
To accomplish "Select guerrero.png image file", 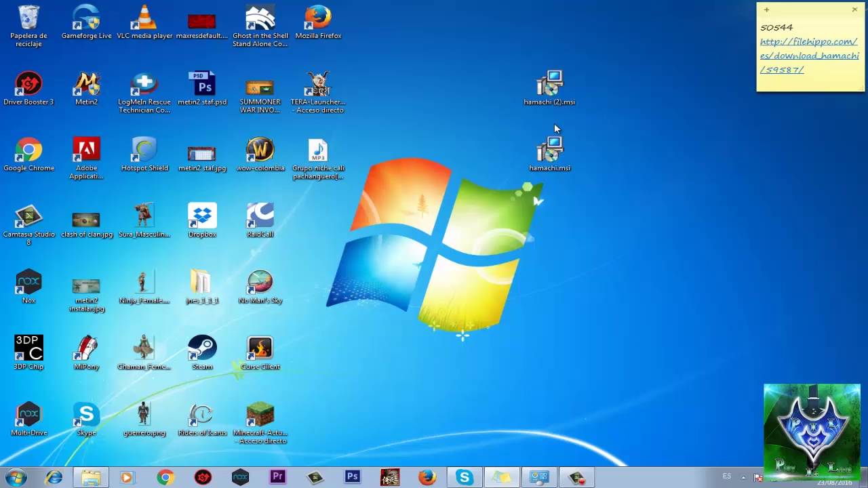I will [x=144, y=419].
